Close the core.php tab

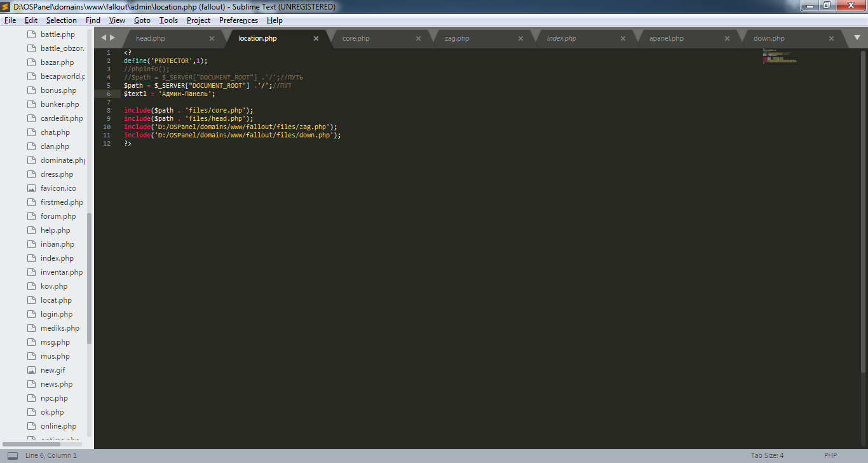(418, 38)
